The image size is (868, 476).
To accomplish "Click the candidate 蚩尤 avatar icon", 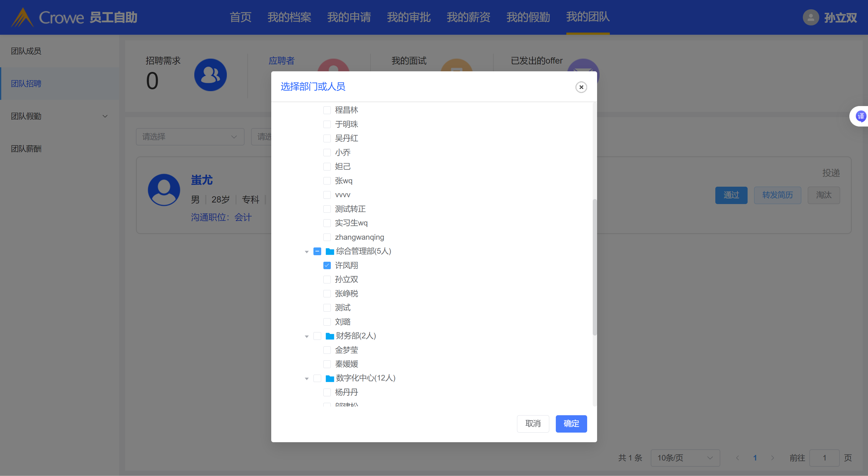I will tap(164, 190).
